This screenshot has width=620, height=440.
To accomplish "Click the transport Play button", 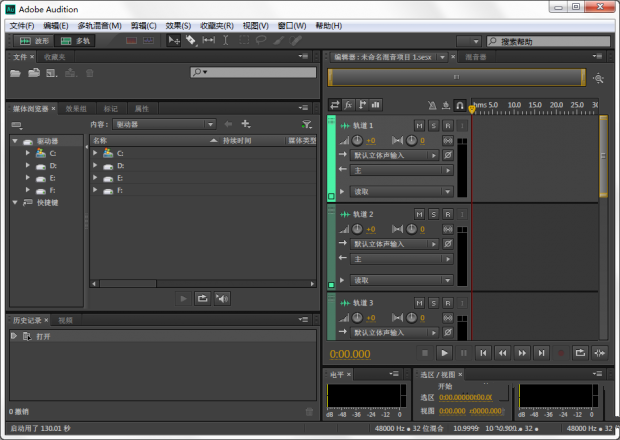I will (444, 353).
